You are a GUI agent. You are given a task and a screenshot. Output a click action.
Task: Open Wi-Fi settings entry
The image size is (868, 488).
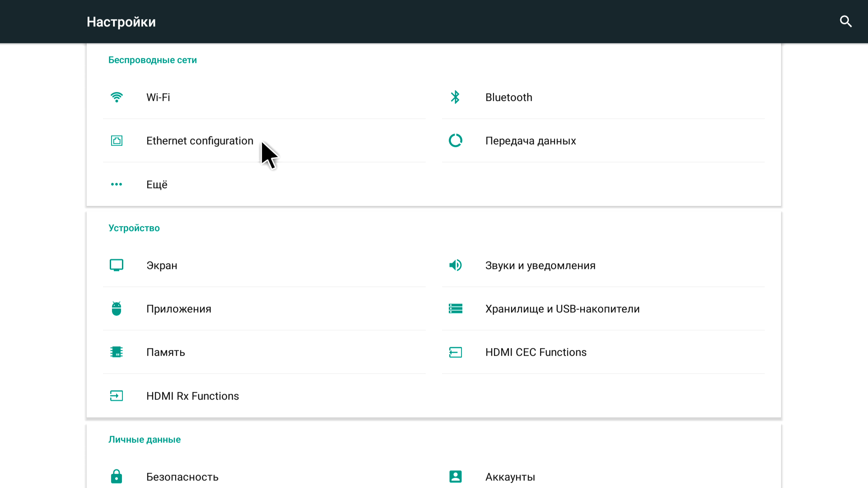(158, 97)
